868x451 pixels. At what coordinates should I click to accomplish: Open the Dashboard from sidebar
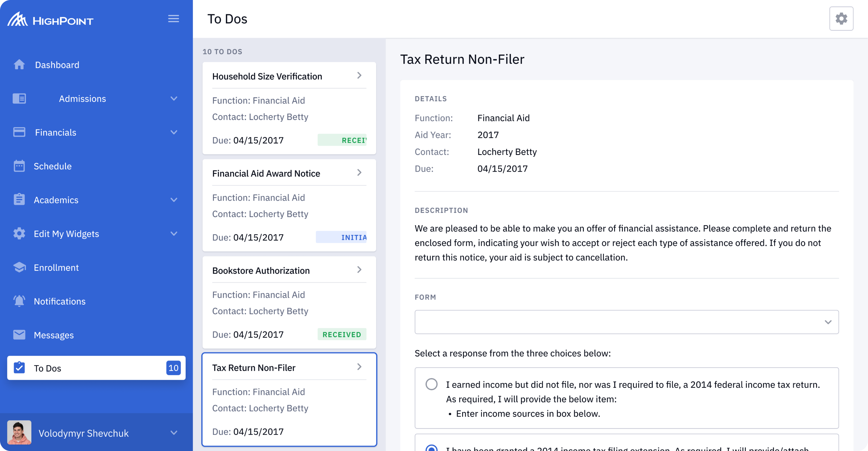tap(57, 65)
